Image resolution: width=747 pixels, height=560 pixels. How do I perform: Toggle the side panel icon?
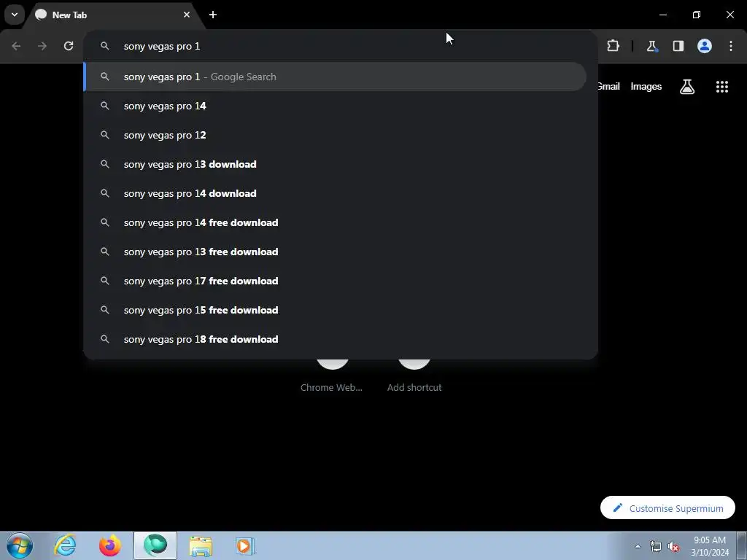pyautogui.click(x=678, y=46)
